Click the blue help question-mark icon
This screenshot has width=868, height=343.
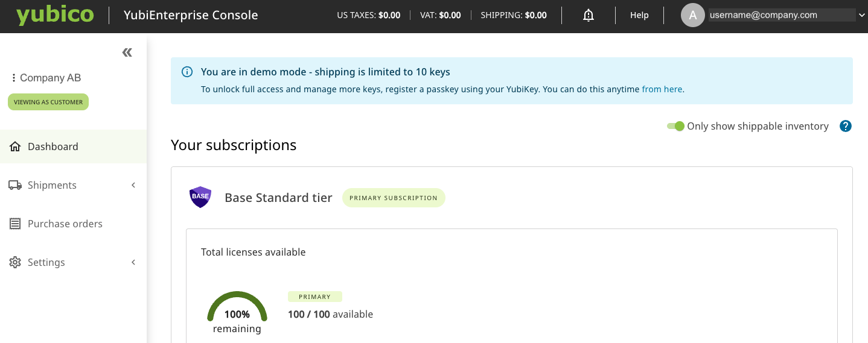coord(846,126)
